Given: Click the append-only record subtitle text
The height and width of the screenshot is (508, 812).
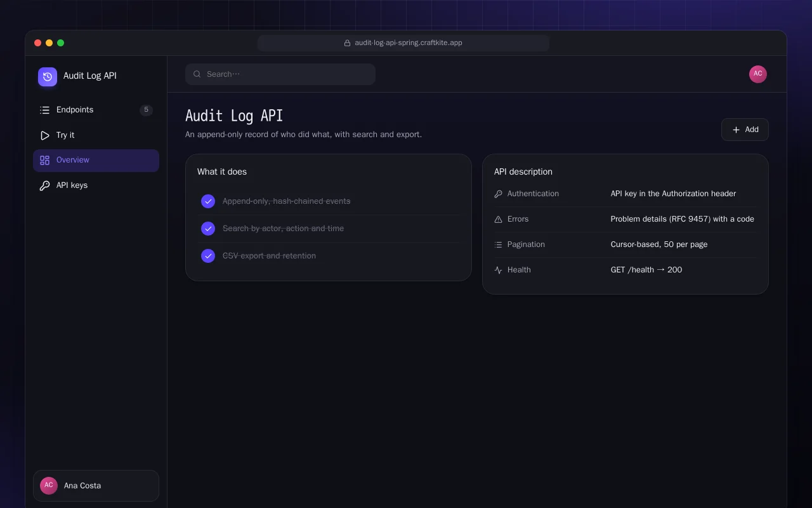Looking at the screenshot, I should click(303, 135).
